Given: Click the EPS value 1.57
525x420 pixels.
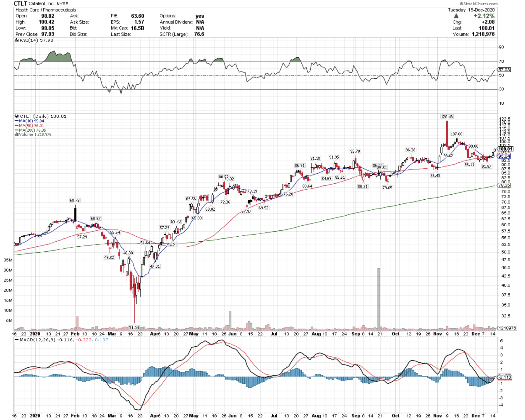Looking at the screenshot, I should point(139,22).
